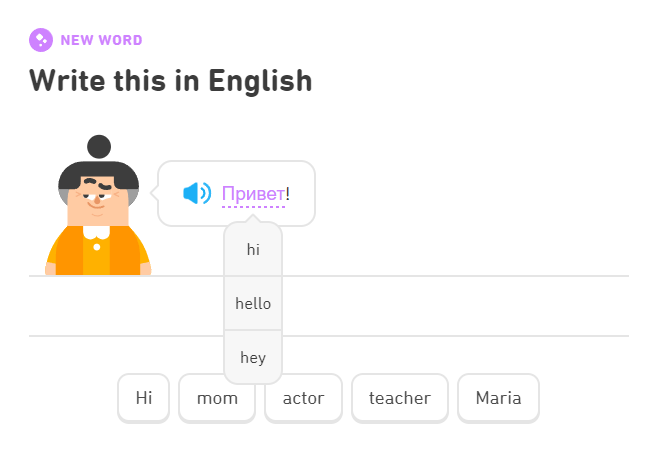
Task: Click the exclamation mark after Привет
Action: pyautogui.click(x=288, y=193)
